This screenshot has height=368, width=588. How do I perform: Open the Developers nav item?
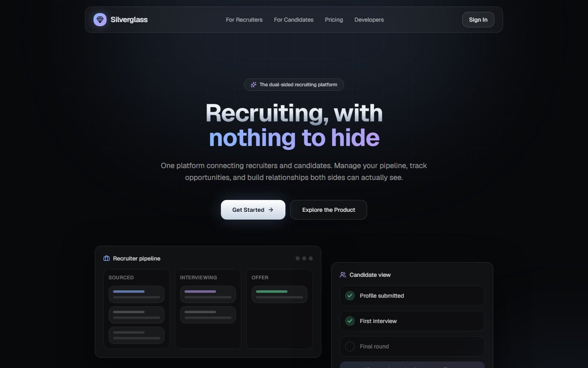369,20
